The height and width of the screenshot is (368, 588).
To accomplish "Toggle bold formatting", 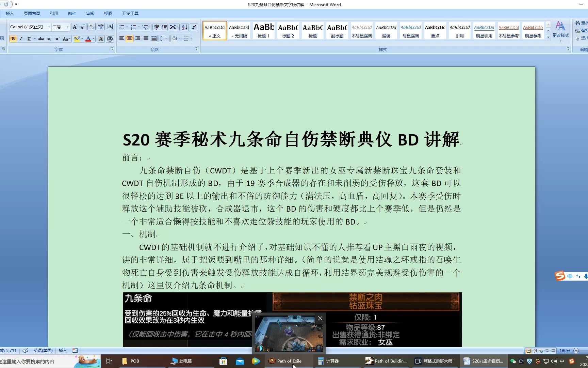I will [x=13, y=39].
